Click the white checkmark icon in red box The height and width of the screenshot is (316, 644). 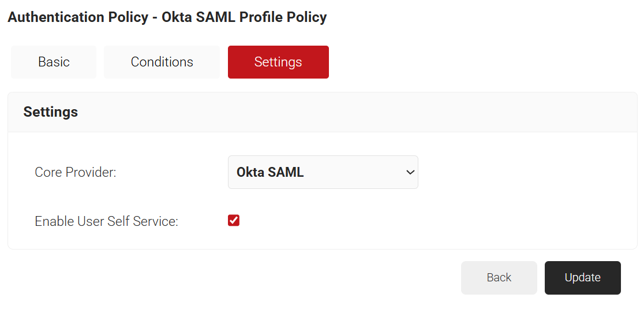(234, 221)
